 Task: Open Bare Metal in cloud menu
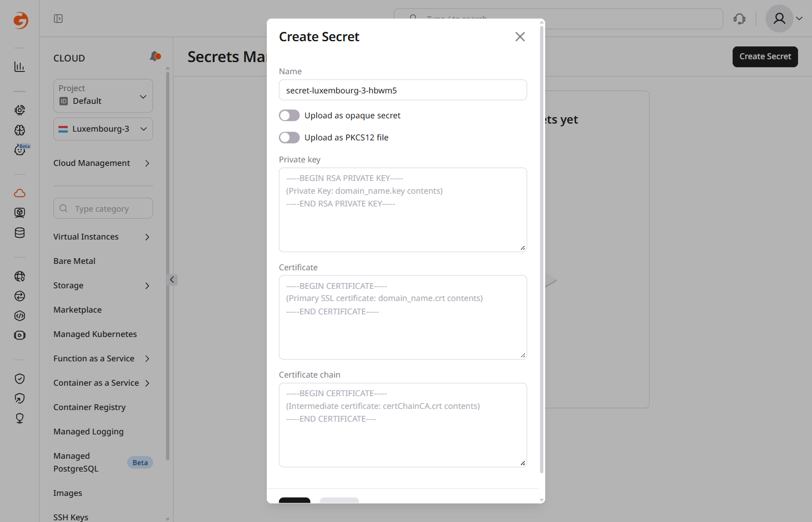coord(74,261)
